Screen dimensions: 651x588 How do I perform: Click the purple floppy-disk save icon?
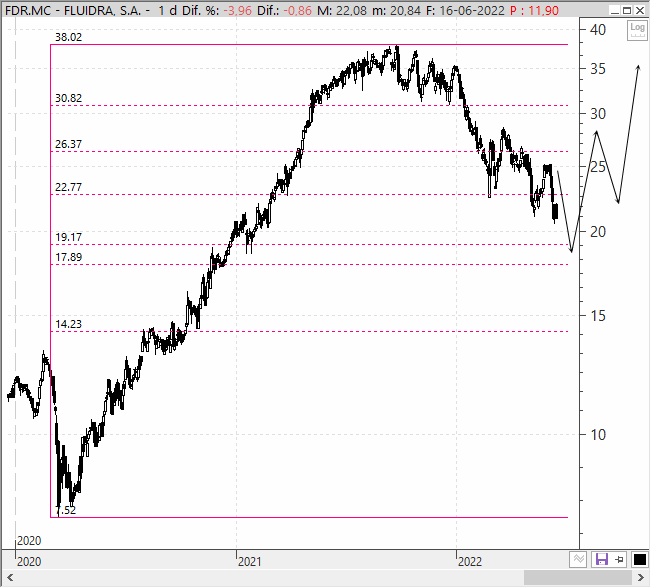tap(602, 559)
